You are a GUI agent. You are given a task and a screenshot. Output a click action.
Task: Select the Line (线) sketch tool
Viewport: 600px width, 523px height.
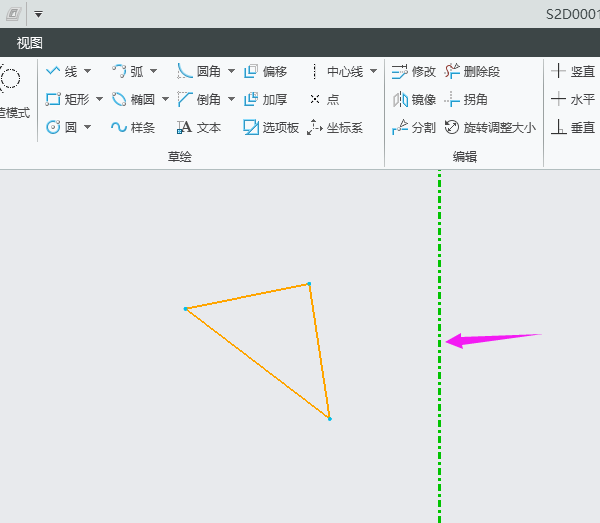(x=62, y=72)
